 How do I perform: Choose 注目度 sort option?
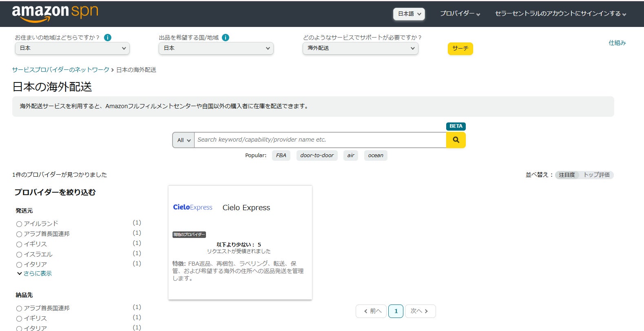[x=567, y=175]
